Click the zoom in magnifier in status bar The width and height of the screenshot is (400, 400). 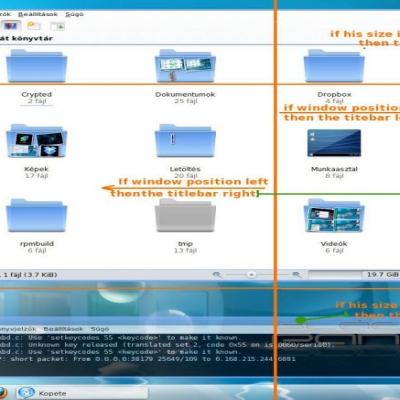(296, 275)
